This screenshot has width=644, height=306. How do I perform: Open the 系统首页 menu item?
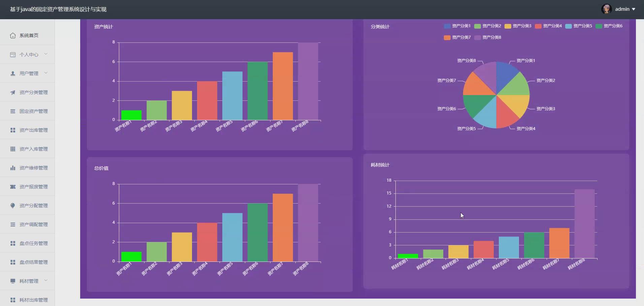[x=27, y=35]
